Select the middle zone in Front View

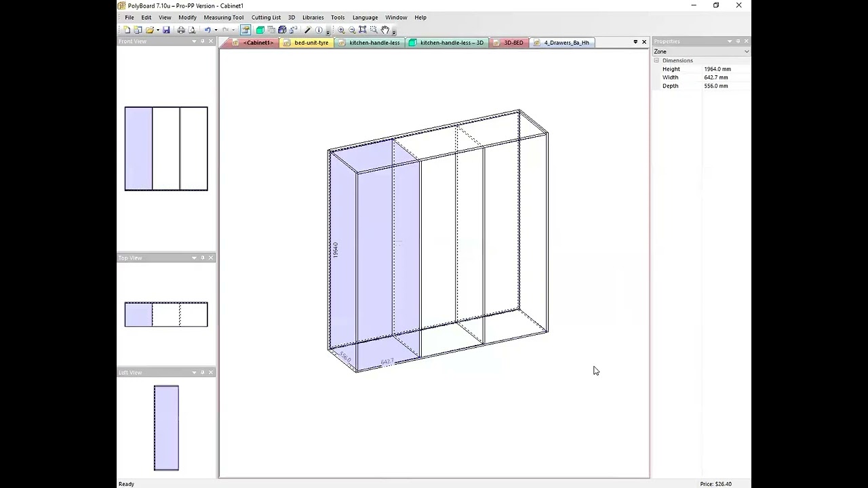[166, 148]
